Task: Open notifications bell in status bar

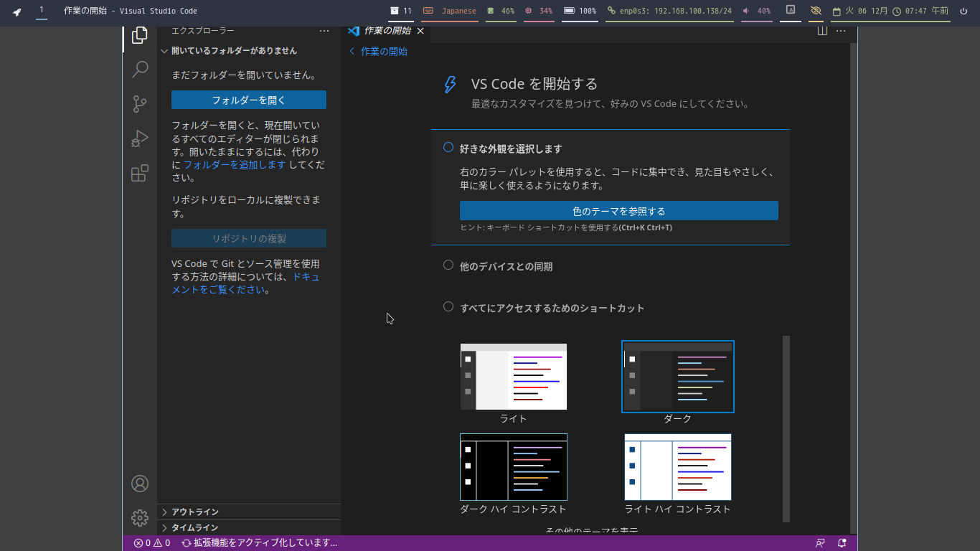Action: 842,543
